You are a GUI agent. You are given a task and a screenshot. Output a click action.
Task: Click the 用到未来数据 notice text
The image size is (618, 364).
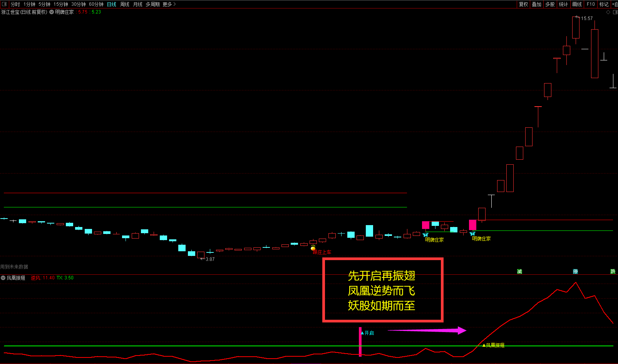[x=14, y=267]
